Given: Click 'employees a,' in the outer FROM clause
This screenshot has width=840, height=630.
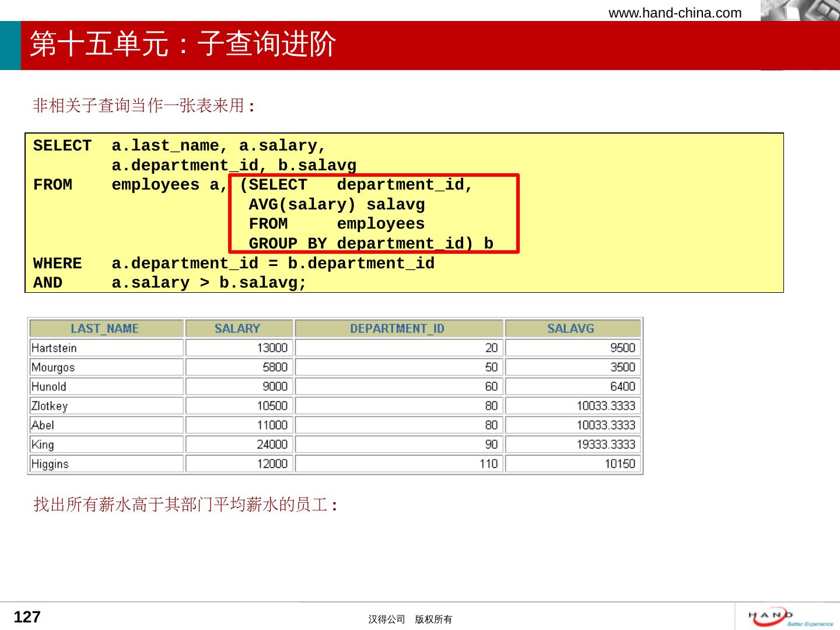Looking at the screenshot, I should 170,185.
